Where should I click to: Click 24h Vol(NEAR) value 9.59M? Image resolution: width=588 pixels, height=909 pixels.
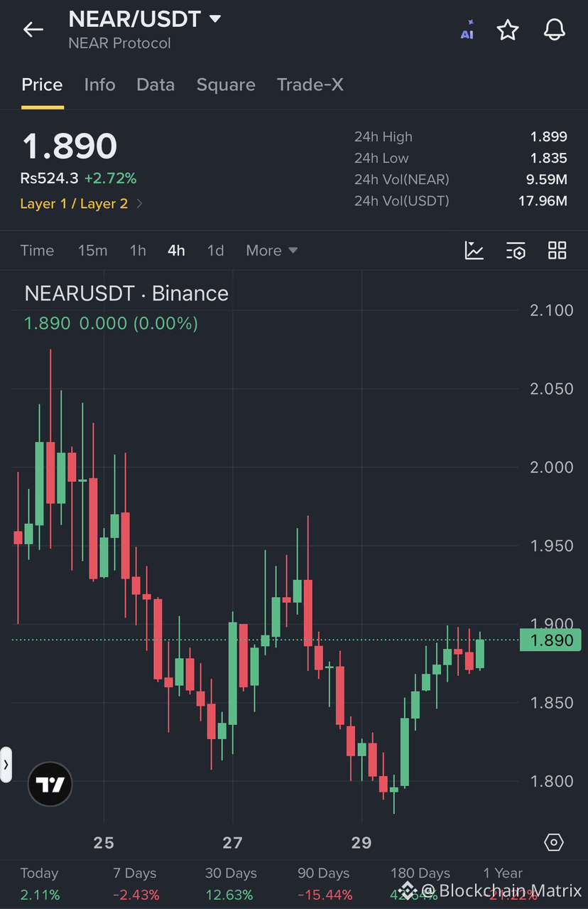click(x=547, y=179)
